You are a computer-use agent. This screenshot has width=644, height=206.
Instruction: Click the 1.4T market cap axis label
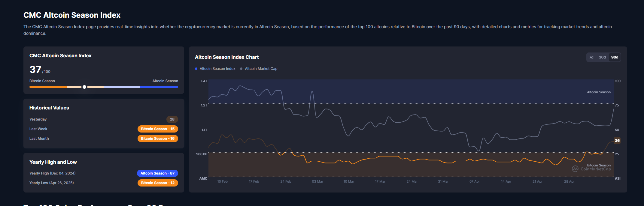[x=204, y=81]
